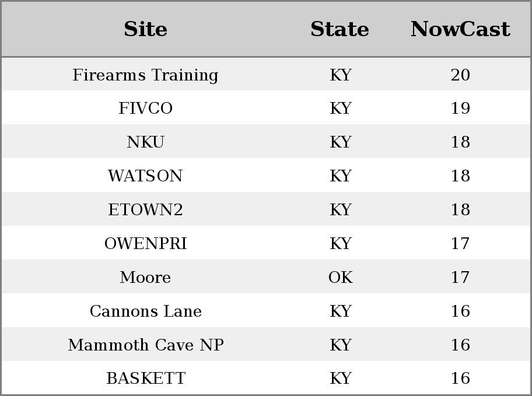Click NowCast 16 in Mammoth Cave NP row
Screen dimensions: 532x396
point(460,345)
